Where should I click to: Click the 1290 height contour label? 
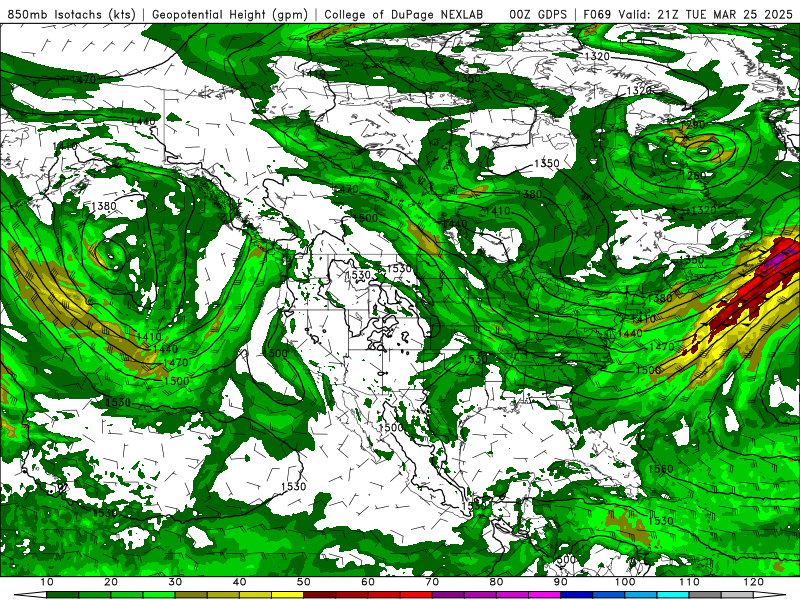pos(692,124)
